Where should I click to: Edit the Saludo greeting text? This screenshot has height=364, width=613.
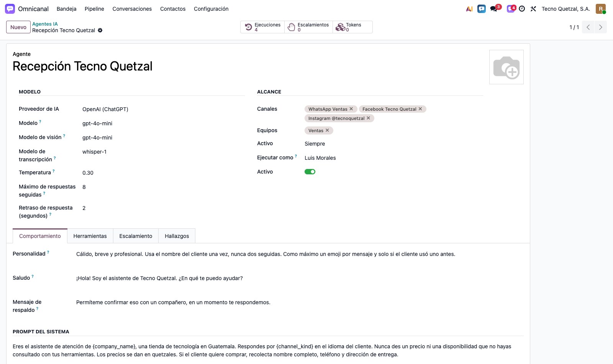[x=300, y=278]
